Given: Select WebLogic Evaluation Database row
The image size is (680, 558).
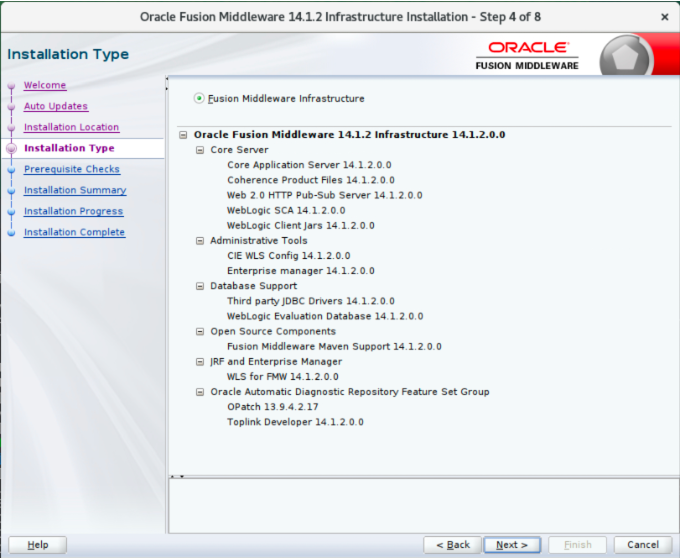Looking at the screenshot, I should (325, 317).
